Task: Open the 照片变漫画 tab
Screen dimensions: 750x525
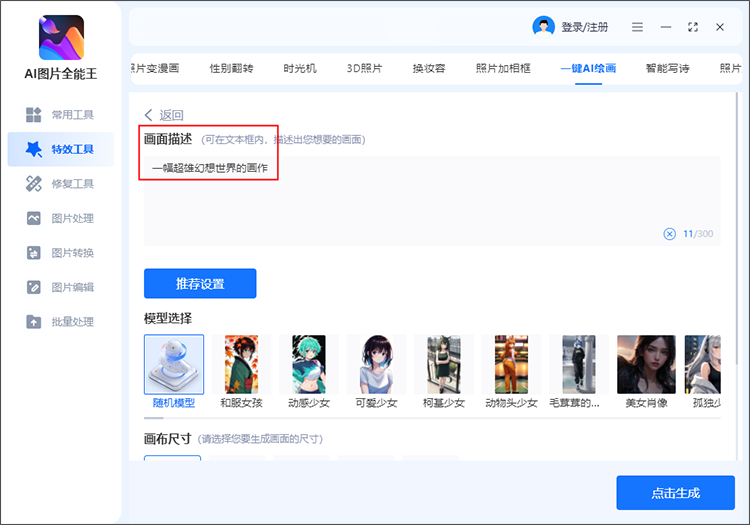Action: coord(155,68)
